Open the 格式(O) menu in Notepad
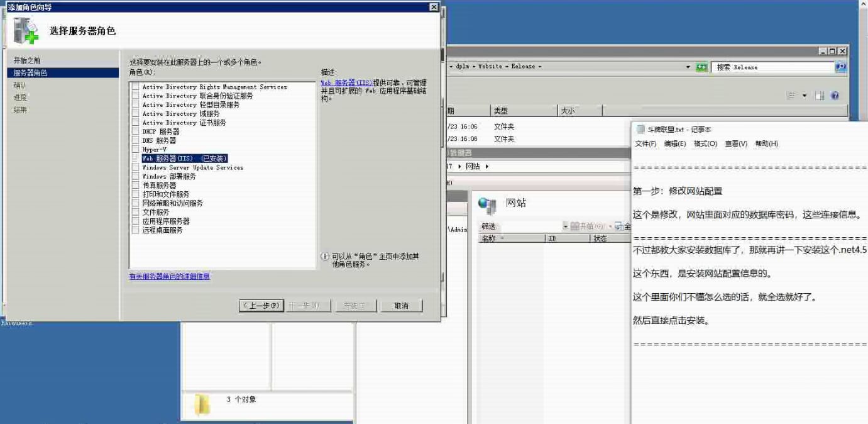Image resolution: width=868 pixels, height=424 pixels. (705, 144)
